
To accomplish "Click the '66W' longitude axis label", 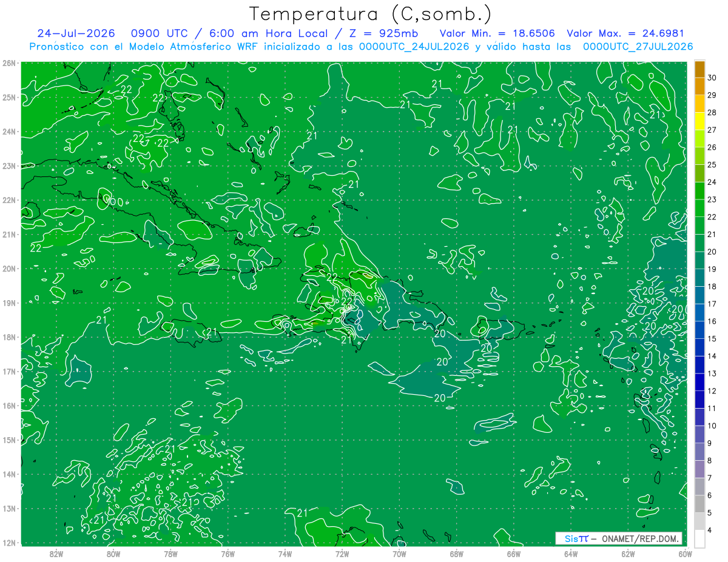I will [x=514, y=553].
